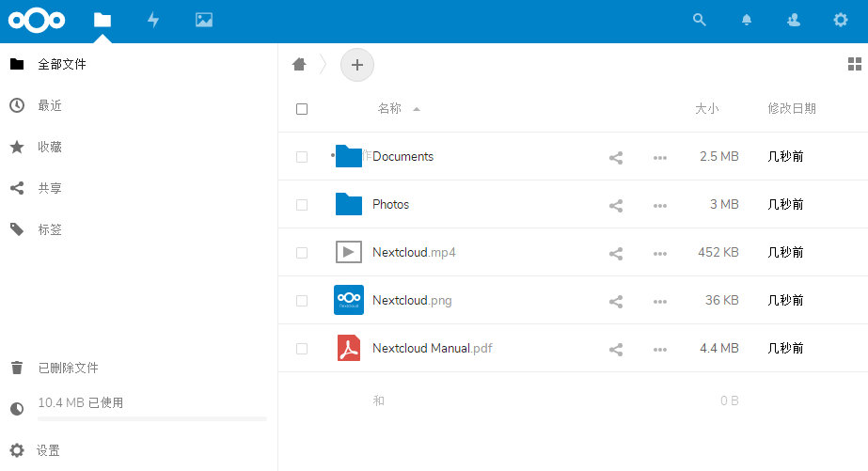Sort by 大小 column header
Image resolution: width=868 pixels, height=471 pixels.
pos(707,108)
